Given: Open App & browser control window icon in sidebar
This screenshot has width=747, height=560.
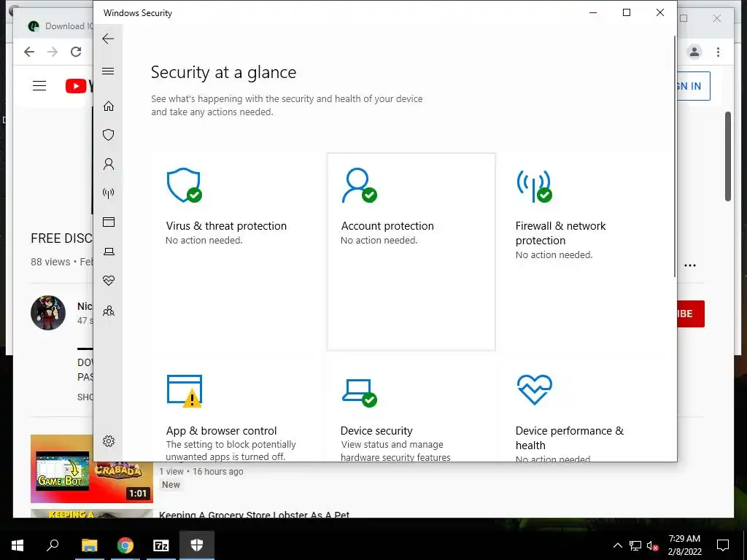Looking at the screenshot, I should (109, 222).
